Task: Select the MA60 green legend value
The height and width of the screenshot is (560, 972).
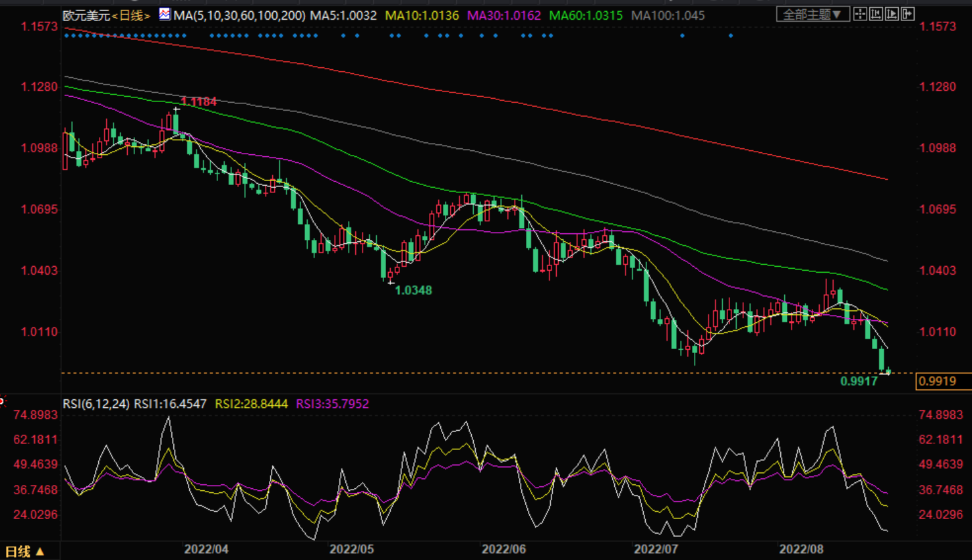Action: point(586,15)
